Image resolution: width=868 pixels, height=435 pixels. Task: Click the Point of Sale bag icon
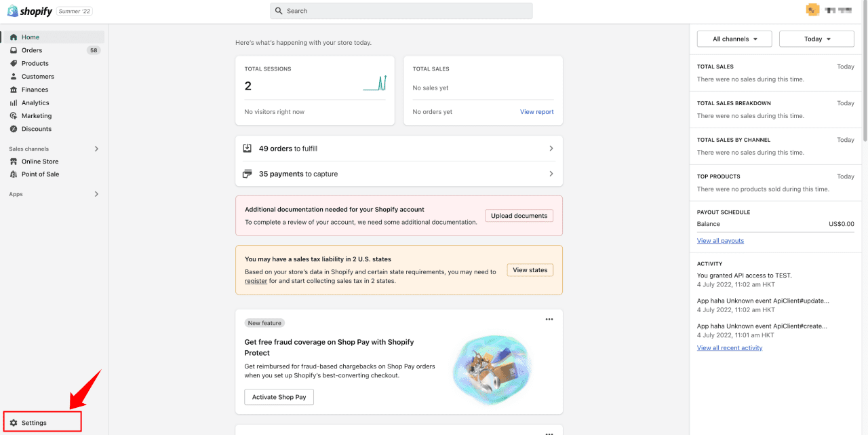point(14,174)
